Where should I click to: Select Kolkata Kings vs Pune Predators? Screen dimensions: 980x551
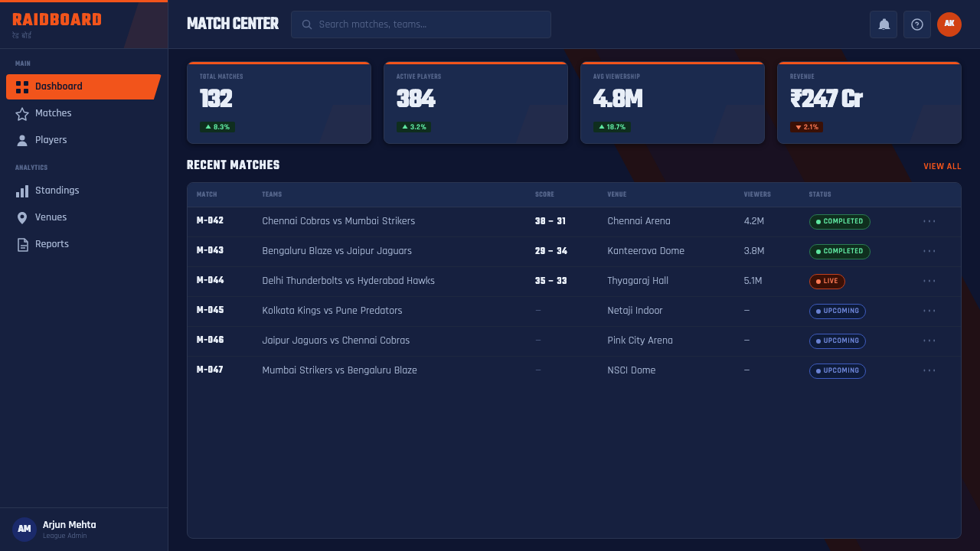pyautogui.click(x=332, y=311)
